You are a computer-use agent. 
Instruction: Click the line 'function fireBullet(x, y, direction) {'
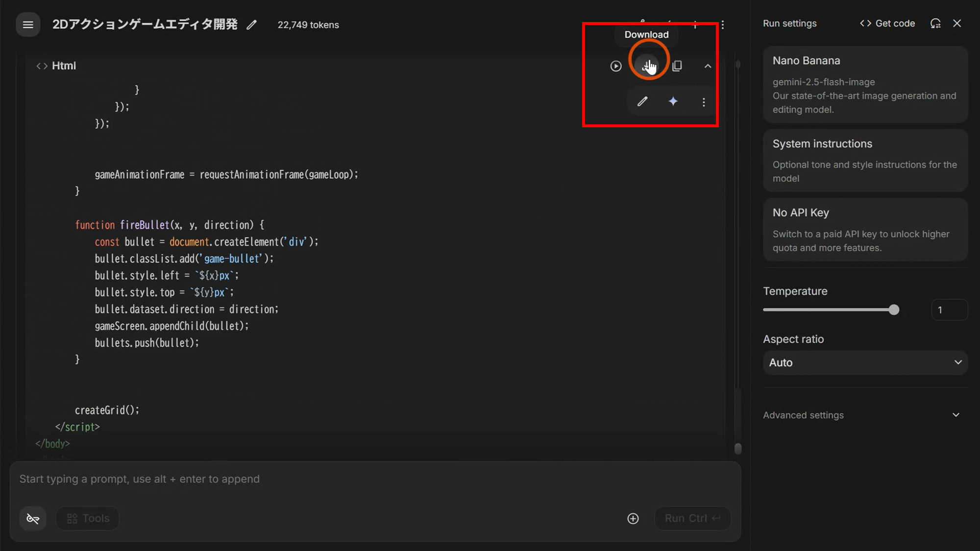pos(170,225)
